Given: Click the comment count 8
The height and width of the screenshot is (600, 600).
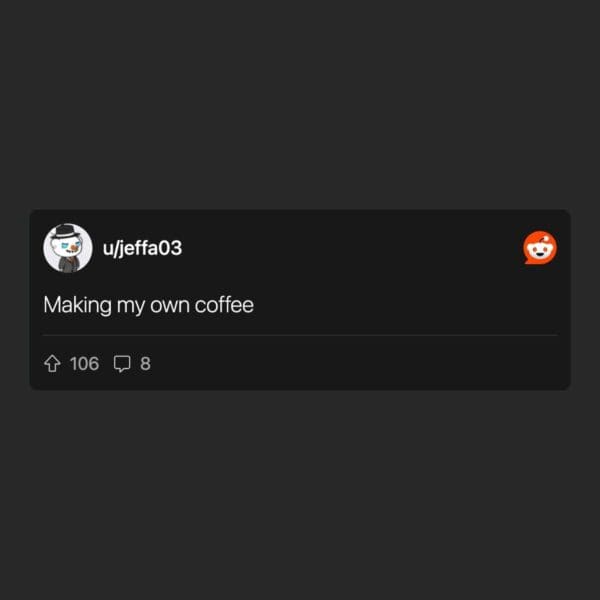Looking at the screenshot, I should click(x=145, y=364).
